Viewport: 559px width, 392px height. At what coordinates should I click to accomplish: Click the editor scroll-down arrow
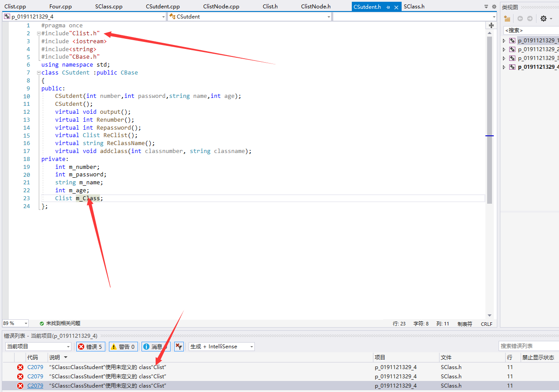click(489, 315)
